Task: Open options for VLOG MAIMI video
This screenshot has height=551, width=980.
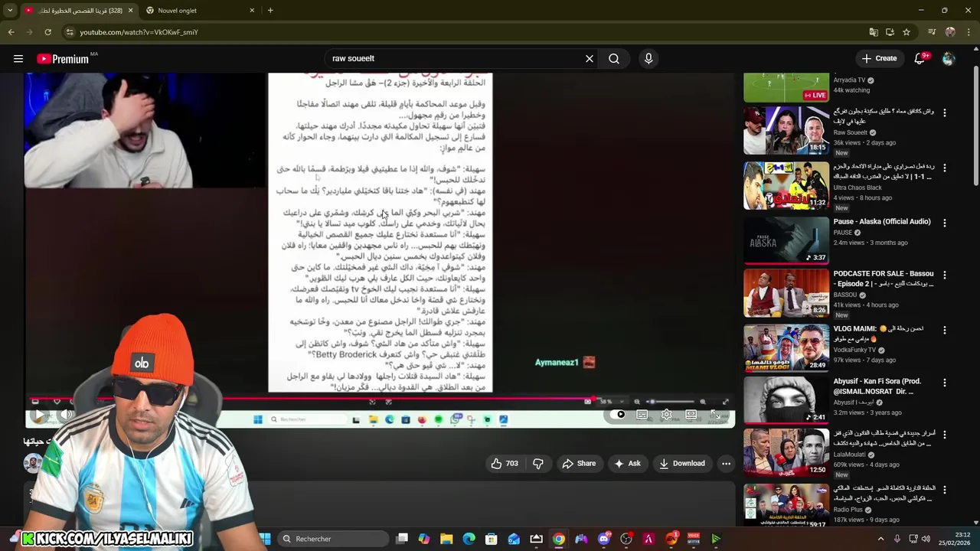Action: [x=944, y=330]
